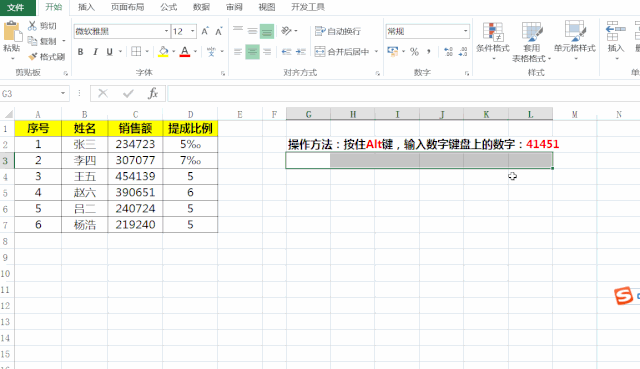Expand the Name Box dropdown arrow
The height and width of the screenshot is (369, 640).
click(x=63, y=93)
